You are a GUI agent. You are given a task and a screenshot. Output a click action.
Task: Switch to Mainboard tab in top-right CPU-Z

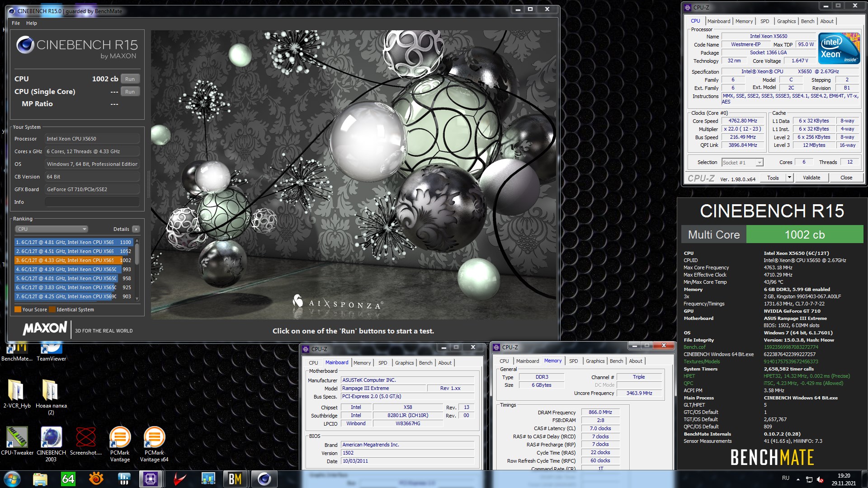[x=719, y=21]
